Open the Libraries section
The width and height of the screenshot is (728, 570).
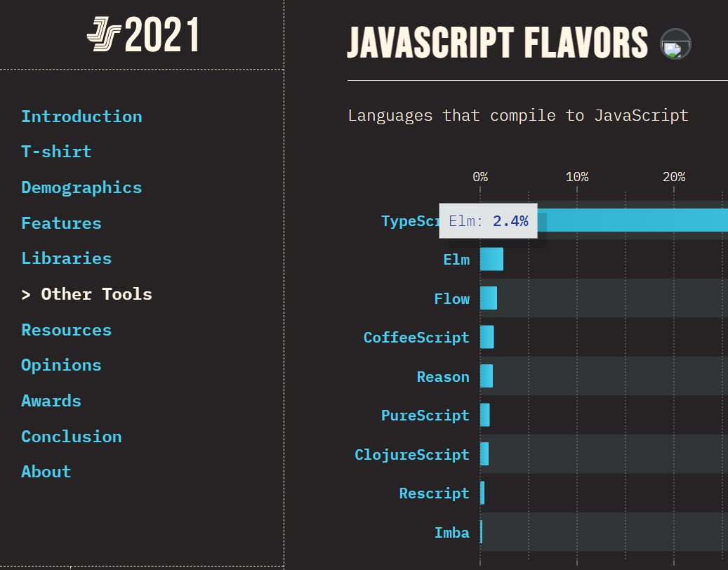[x=67, y=258]
